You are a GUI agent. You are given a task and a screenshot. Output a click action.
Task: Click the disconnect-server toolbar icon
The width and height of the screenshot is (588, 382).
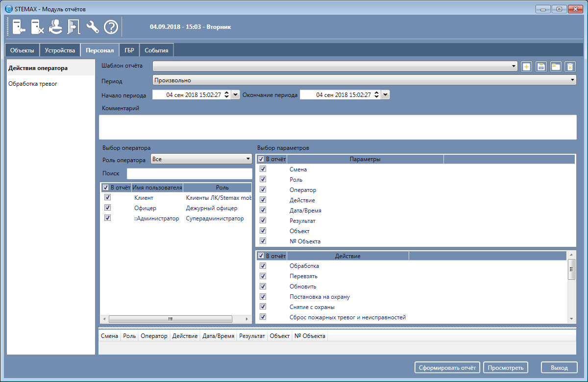pos(38,27)
